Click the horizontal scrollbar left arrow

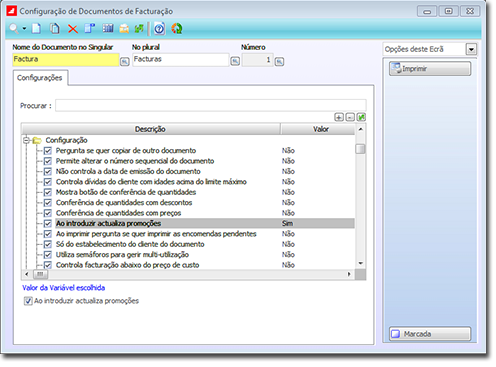tap(27, 274)
